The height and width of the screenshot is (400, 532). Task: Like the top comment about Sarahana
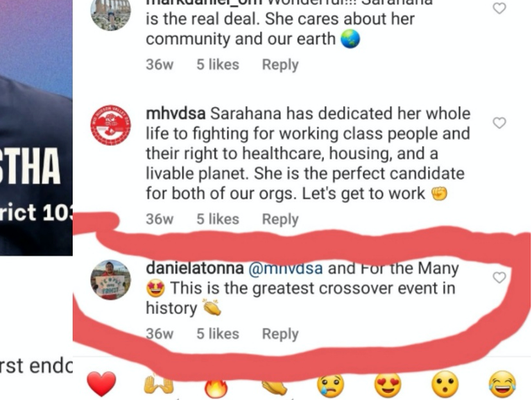(499, 8)
